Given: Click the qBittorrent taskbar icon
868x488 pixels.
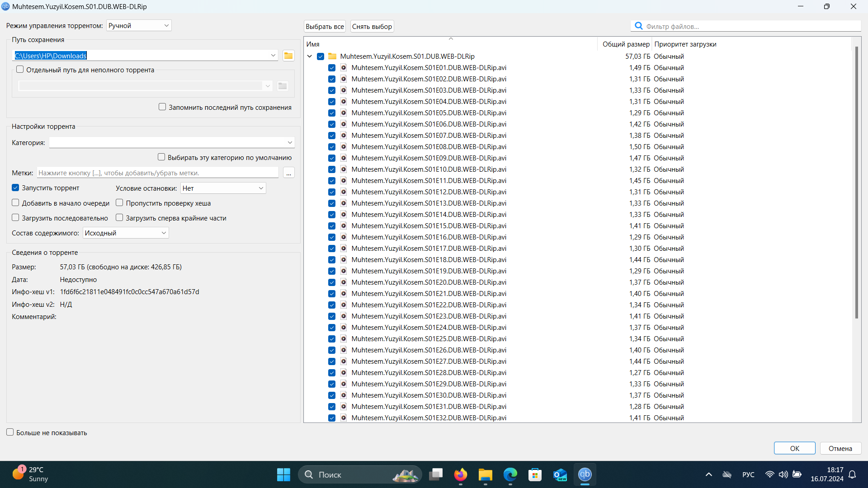Looking at the screenshot, I should [585, 474].
